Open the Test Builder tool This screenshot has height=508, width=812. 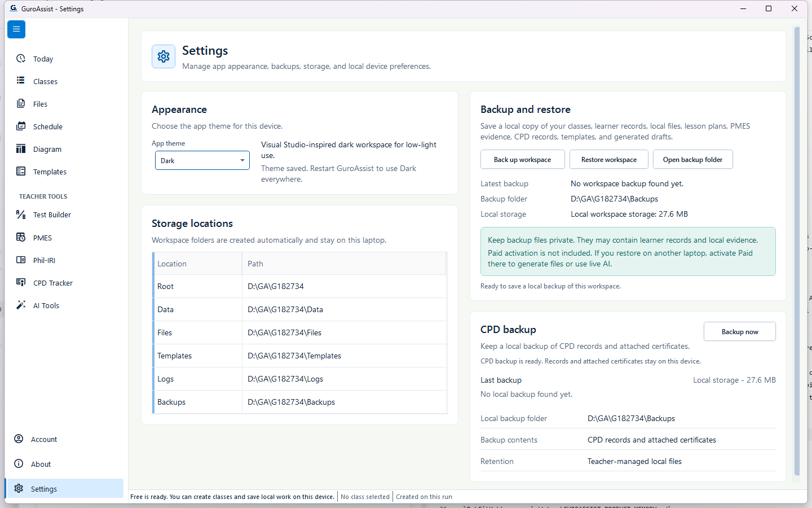tap(65, 214)
